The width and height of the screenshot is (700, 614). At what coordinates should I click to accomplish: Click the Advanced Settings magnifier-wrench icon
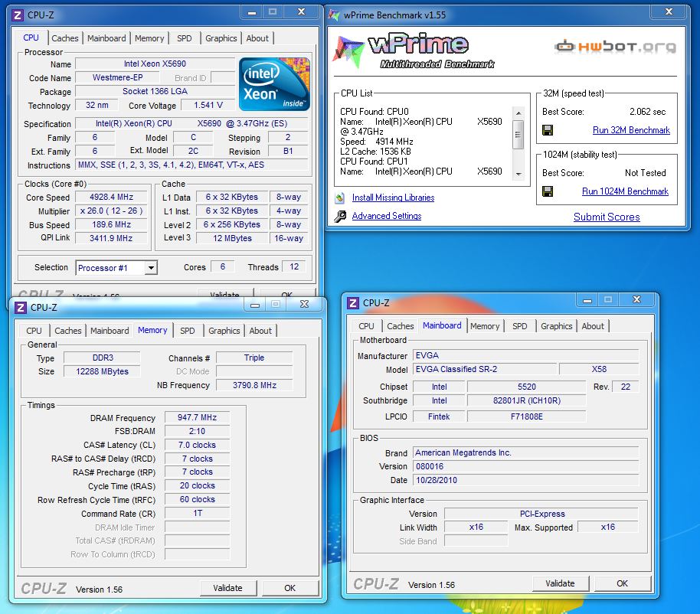(340, 217)
